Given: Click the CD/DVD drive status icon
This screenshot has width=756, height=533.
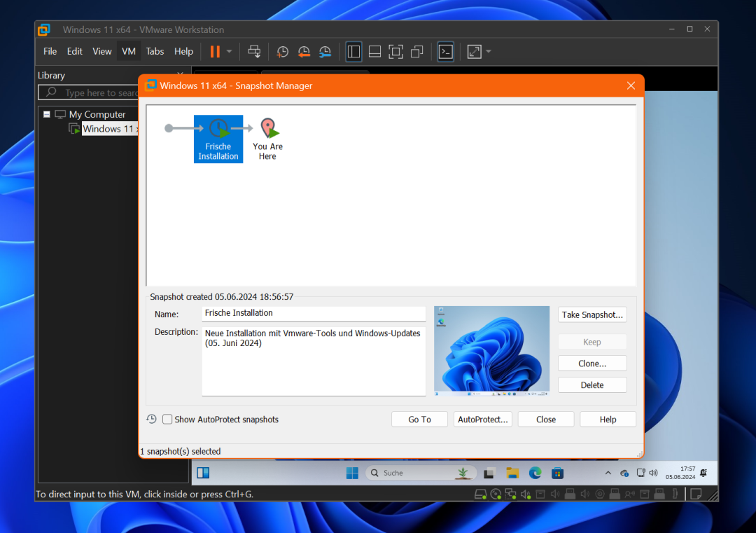Looking at the screenshot, I should [495, 494].
